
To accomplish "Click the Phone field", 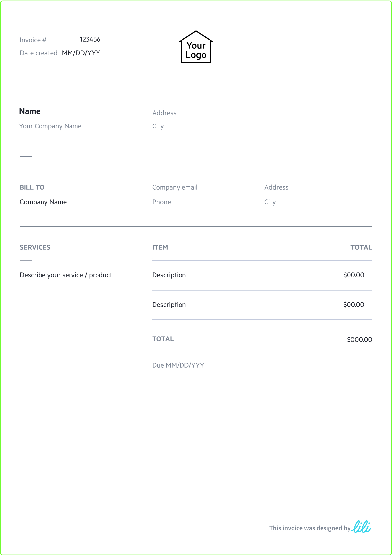I will [x=161, y=202].
